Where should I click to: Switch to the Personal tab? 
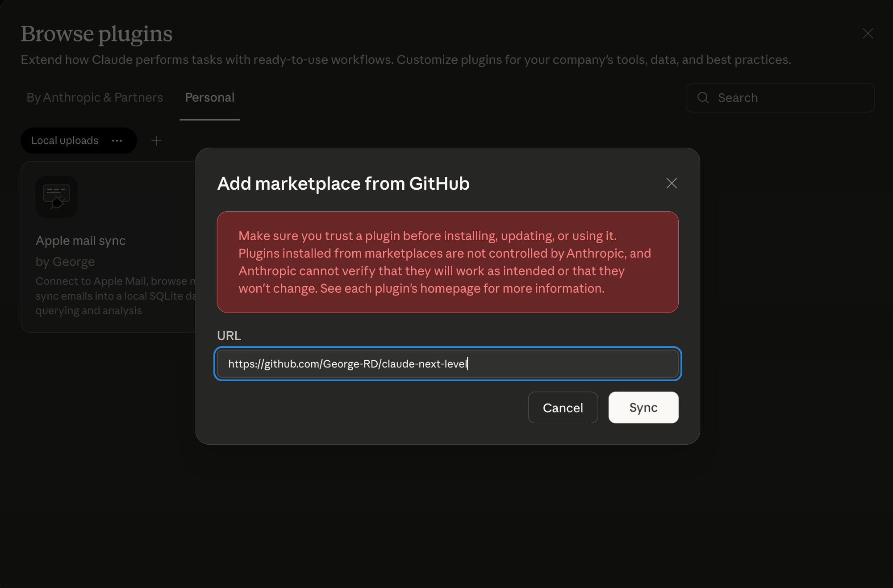[210, 97]
